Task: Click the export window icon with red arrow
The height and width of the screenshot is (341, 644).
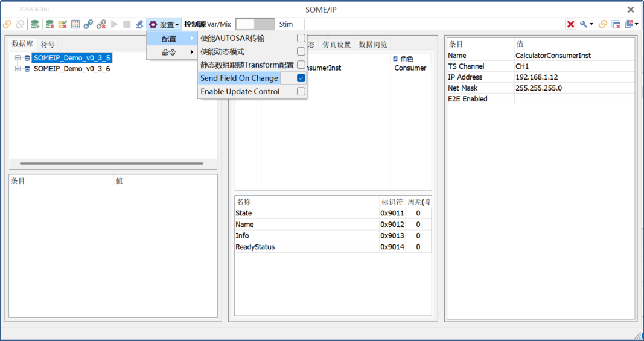Action: (x=629, y=24)
